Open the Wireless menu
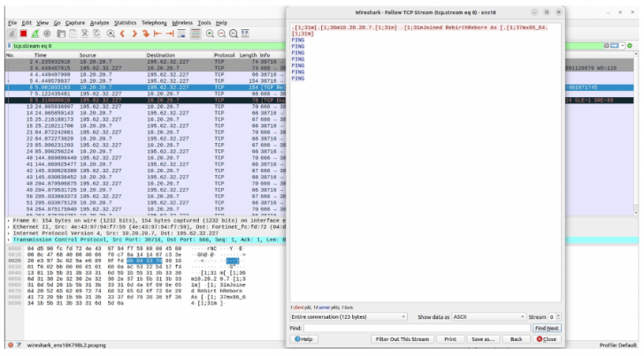Image resolution: width=644 pixels, height=356 pixels. coord(182,23)
